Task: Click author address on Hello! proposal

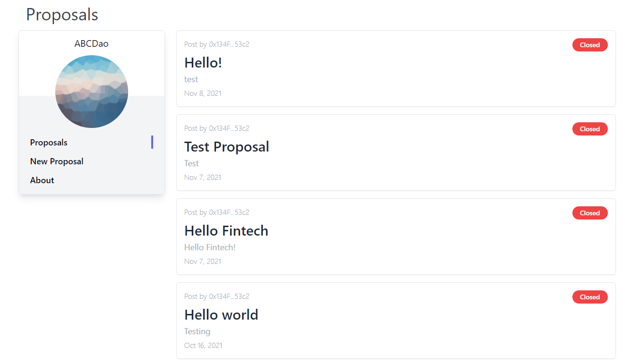Action: coord(229,44)
